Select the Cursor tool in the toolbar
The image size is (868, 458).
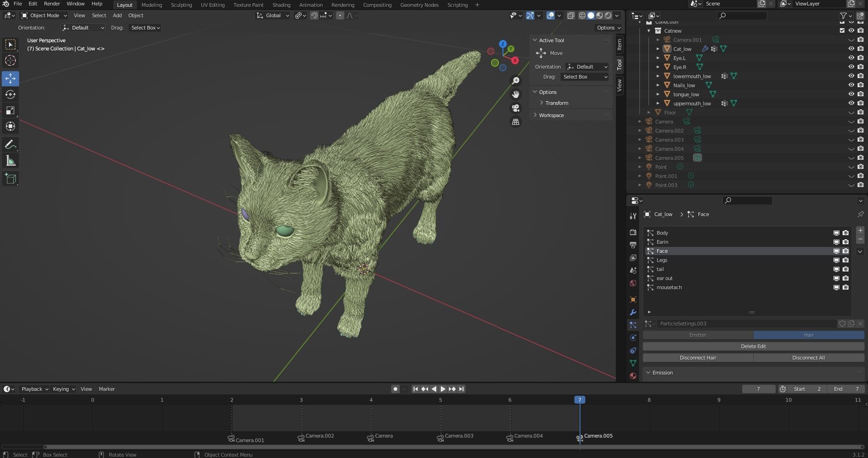point(10,60)
